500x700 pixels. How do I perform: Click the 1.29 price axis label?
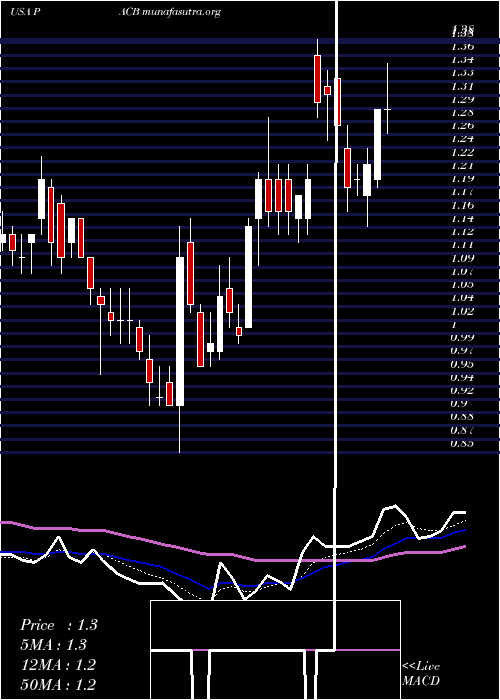click(x=462, y=99)
